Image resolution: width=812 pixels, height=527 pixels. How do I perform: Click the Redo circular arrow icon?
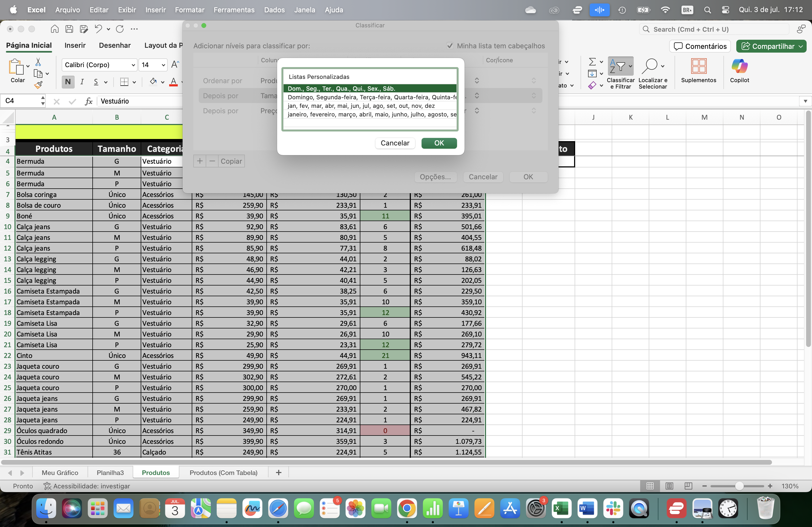coord(120,29)
